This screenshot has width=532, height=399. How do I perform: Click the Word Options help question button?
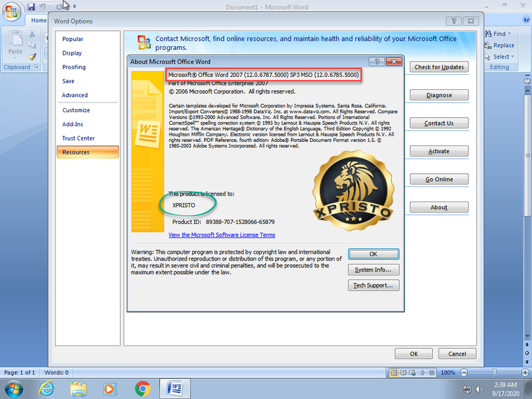click(454, 21)
